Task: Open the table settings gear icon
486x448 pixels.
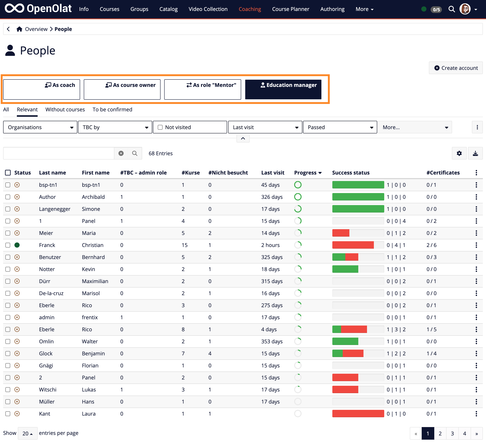Action: point(459,153)
